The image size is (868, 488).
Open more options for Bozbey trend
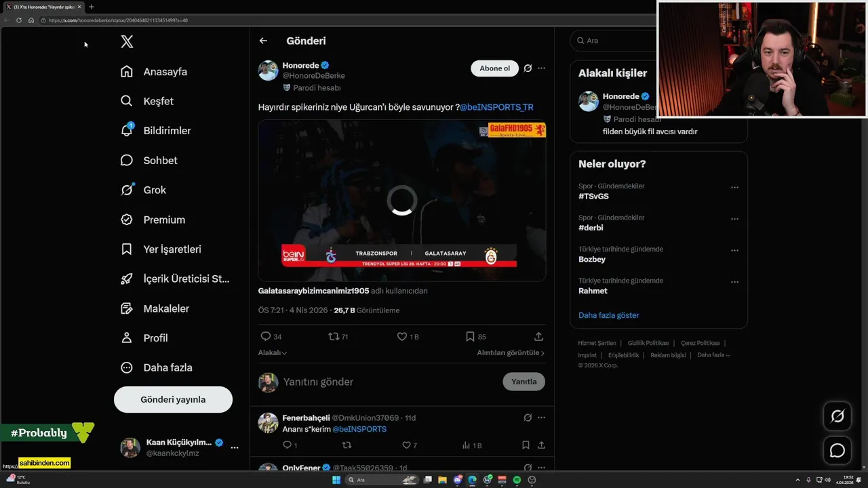tap(734, 250)
